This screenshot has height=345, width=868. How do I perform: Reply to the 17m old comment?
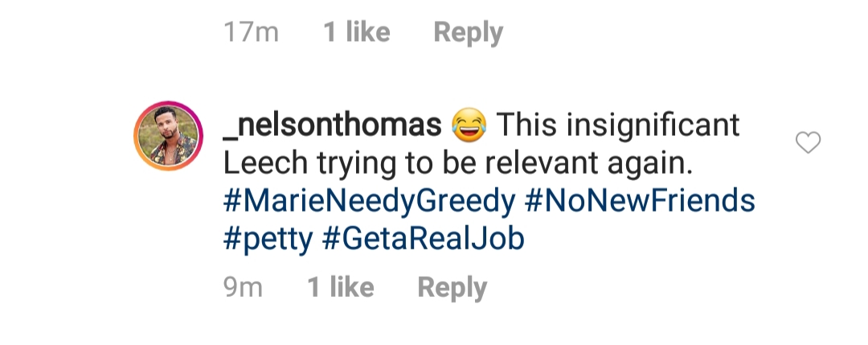(468, 32)
